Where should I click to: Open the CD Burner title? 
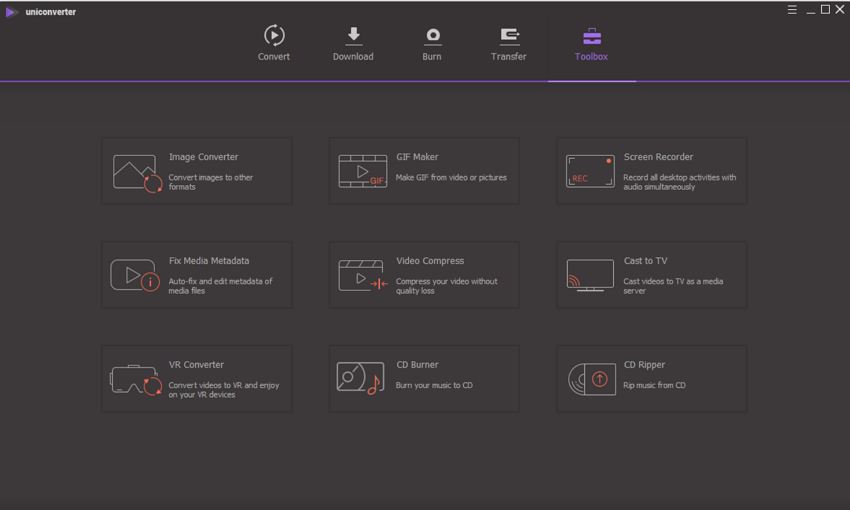coord(417,365)
